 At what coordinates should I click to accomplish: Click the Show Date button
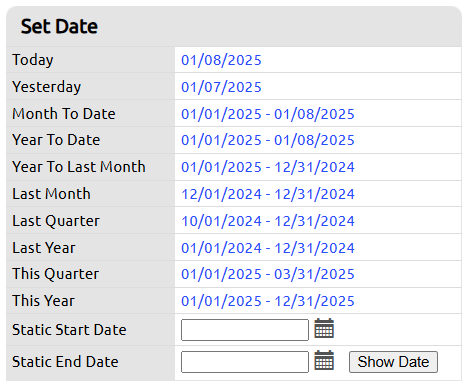tap(393, 362)
